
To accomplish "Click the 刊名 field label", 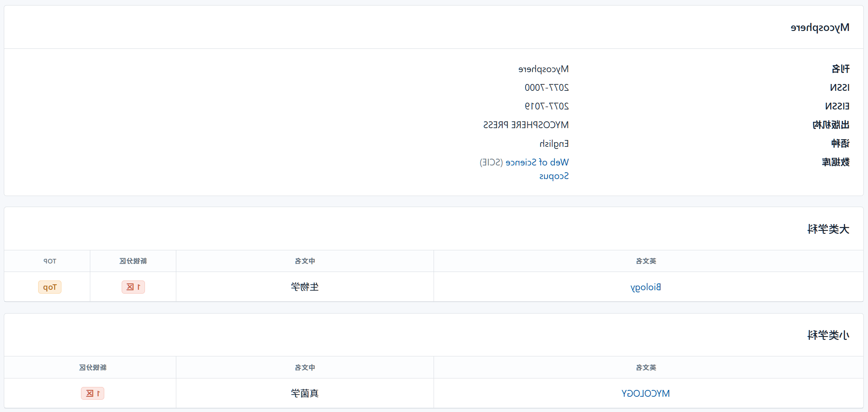I will tap(840, 69).
